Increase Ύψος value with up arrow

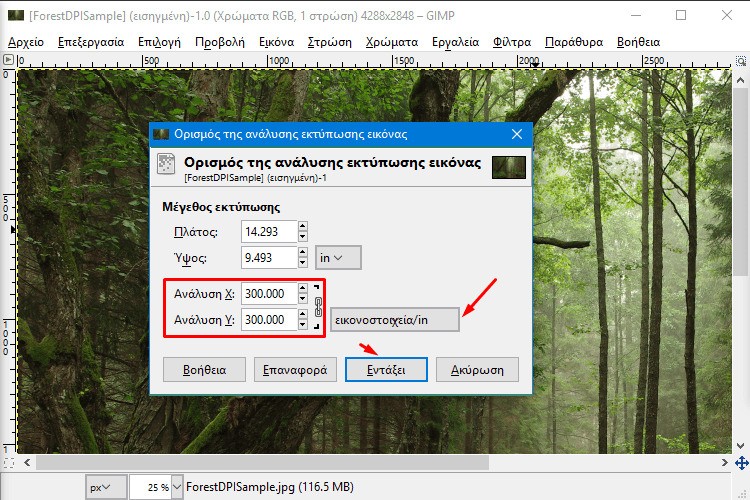[302, 252]
